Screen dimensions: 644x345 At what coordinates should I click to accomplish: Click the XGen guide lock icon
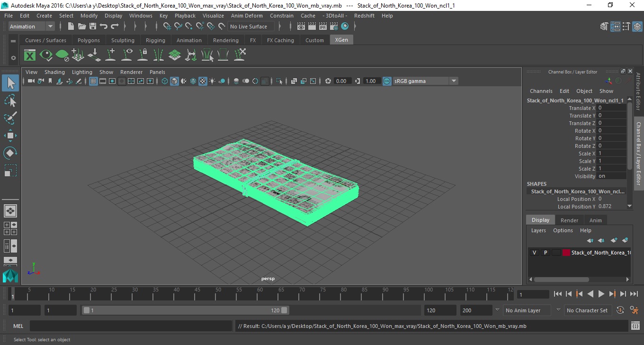(x=143, y=55)
